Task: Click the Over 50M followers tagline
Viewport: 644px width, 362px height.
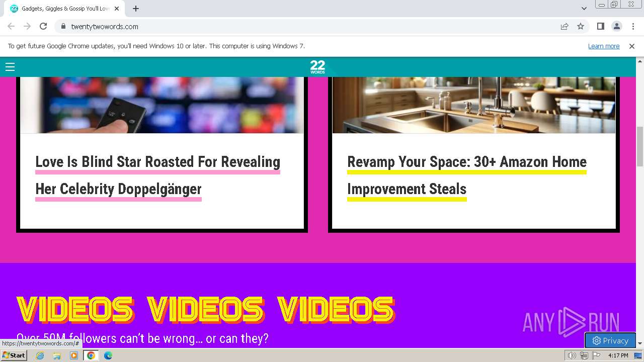Action: point(142,339)
